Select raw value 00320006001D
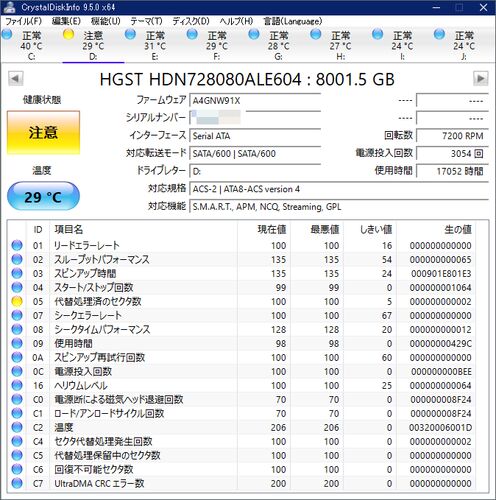Image resolution: width=496 pixels, height=500 pixels. click(441, 428)
